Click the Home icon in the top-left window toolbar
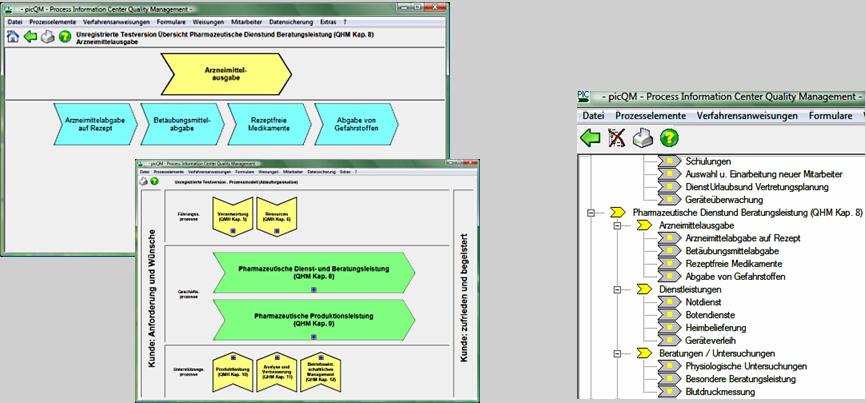Image resolution: width=866 pixels, height=403 pixels. pos(13,36)
